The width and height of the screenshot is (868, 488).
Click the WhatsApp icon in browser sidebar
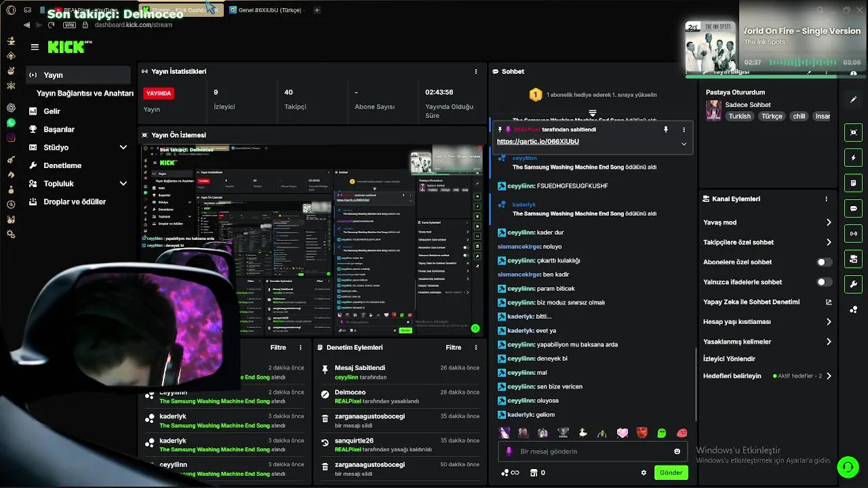pos(11,123)
